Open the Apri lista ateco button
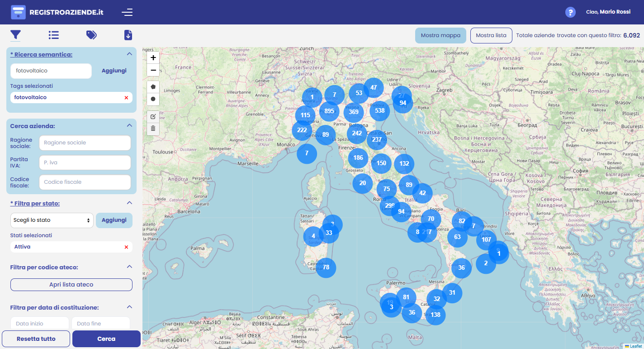The image size is (644, 349). click(x=71, y=285)
